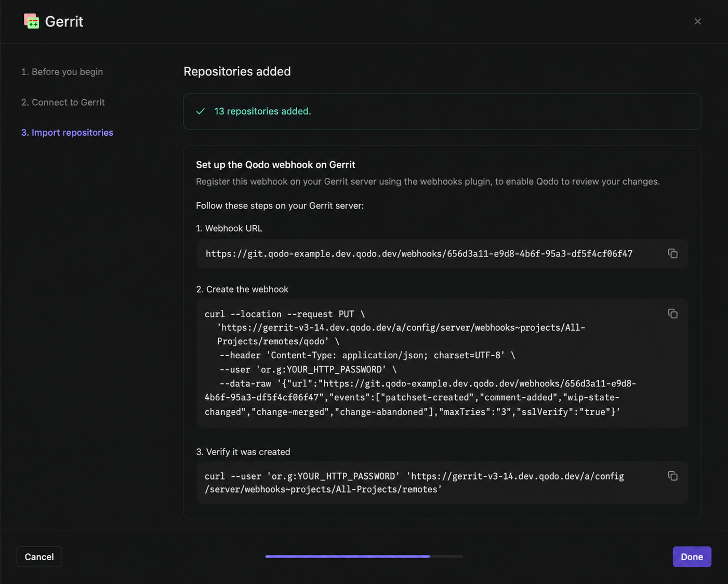728x584 pixels.
Task: Open step 2 Connect to Gerrit
Action: point(63,102)
